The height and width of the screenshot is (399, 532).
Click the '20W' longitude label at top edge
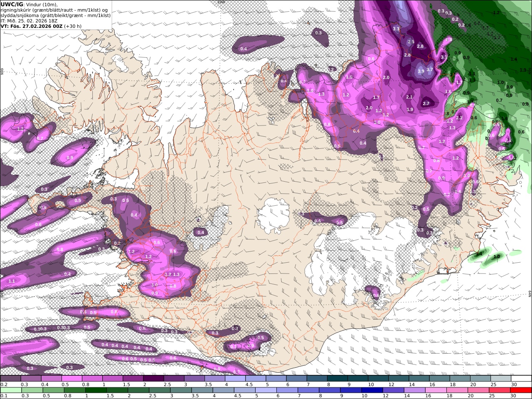[221, 2]
